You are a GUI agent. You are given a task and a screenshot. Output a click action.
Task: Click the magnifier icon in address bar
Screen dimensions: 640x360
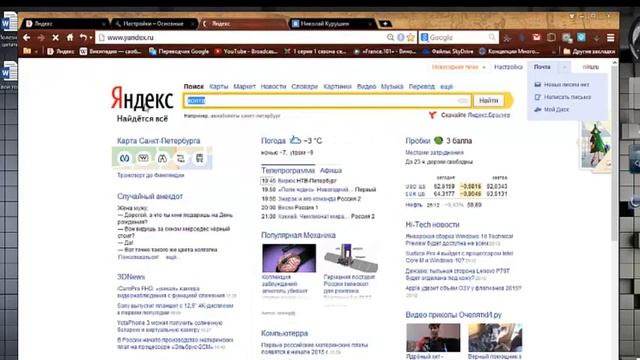(391, 38)
